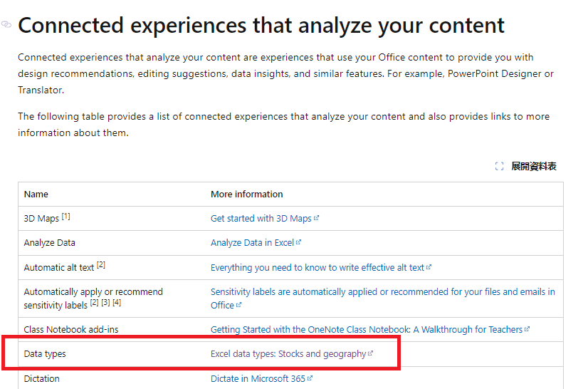Click footnote 4 beside sensitivity labels
Viewport: 588px width, 389px height.
tap(117, 303)
